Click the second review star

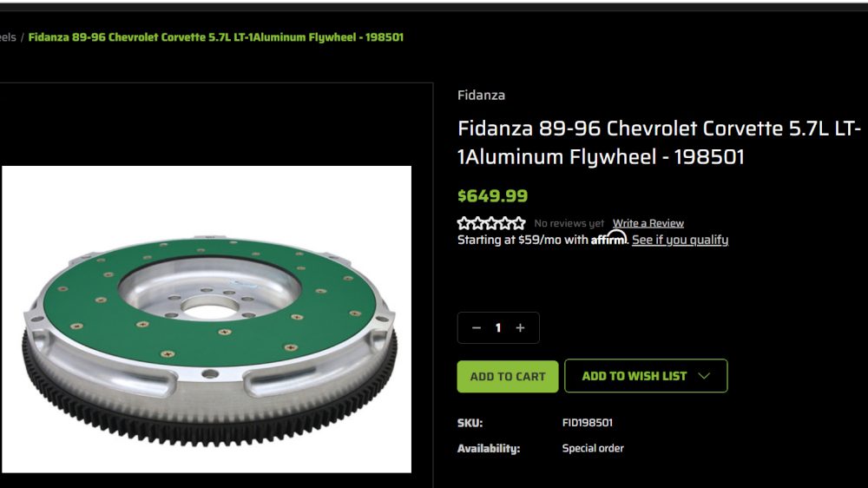(x=477, y=223)
